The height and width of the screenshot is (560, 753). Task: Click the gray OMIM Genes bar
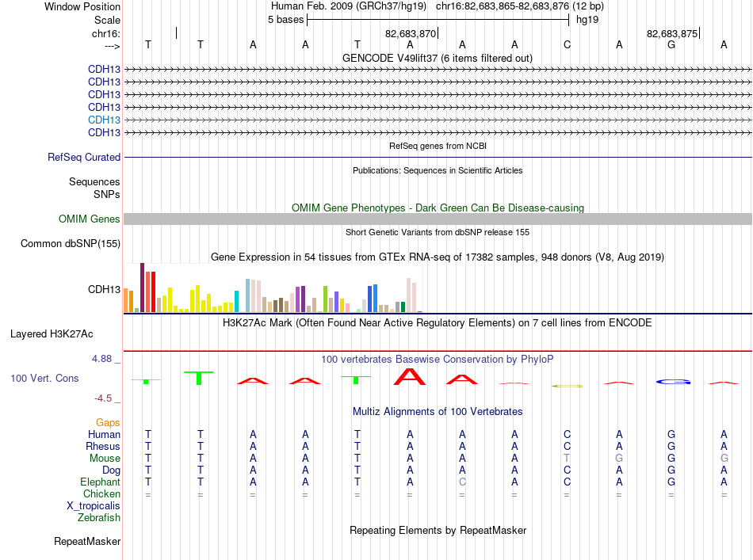pyautogui.click(x=438, y=219)
